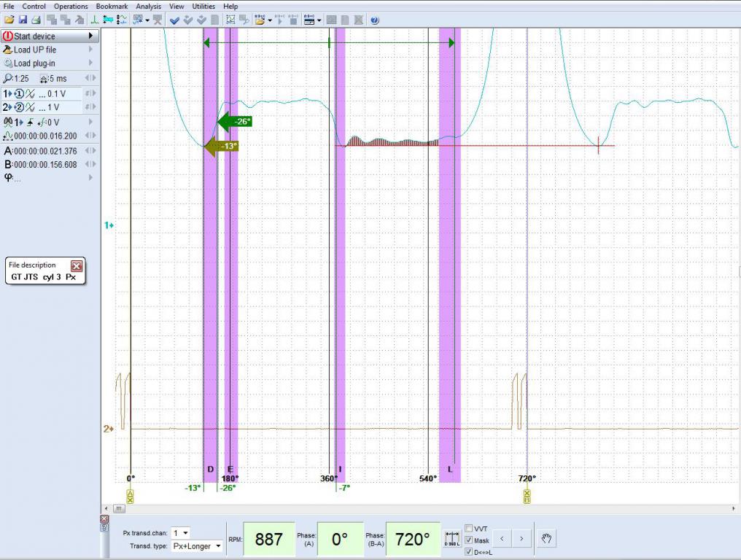Open the Utilities menu
Viewport: 741px width, 560px height.
[x=203, y=6]
